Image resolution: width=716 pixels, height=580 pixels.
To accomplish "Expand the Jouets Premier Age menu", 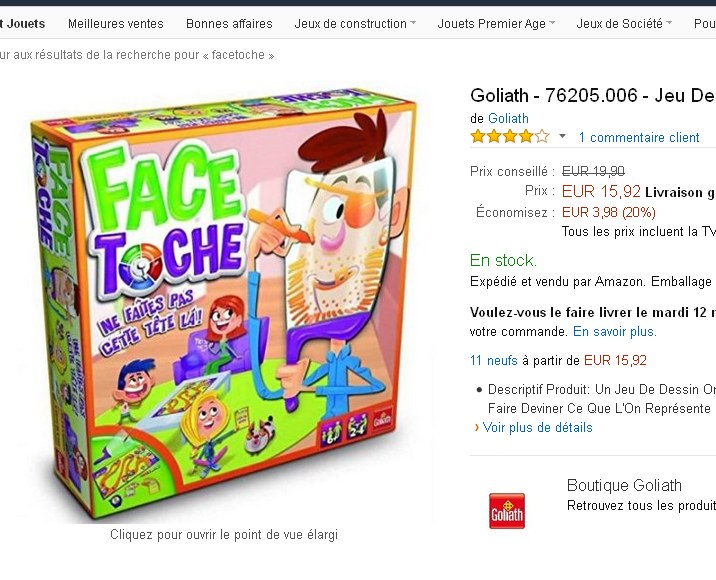I will coord(496,24).
